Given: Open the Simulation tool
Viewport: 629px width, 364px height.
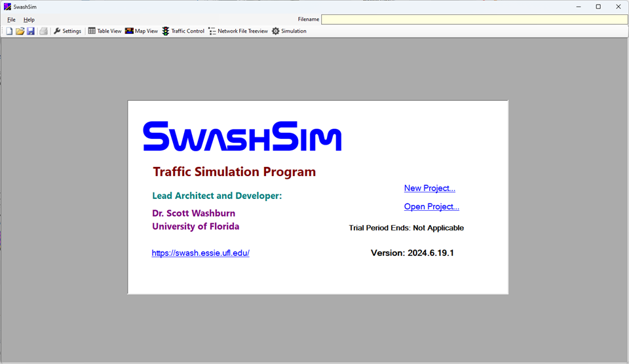Looking at the screenshot, I should tap(289, 31).
